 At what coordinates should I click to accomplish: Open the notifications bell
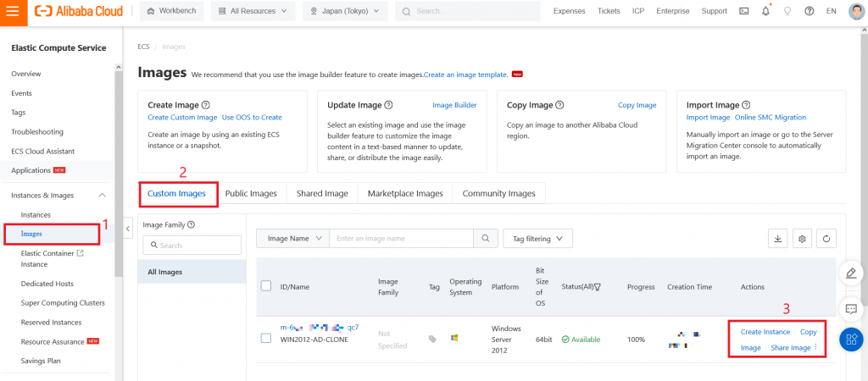pyautogui.click(x=765, y=11)
